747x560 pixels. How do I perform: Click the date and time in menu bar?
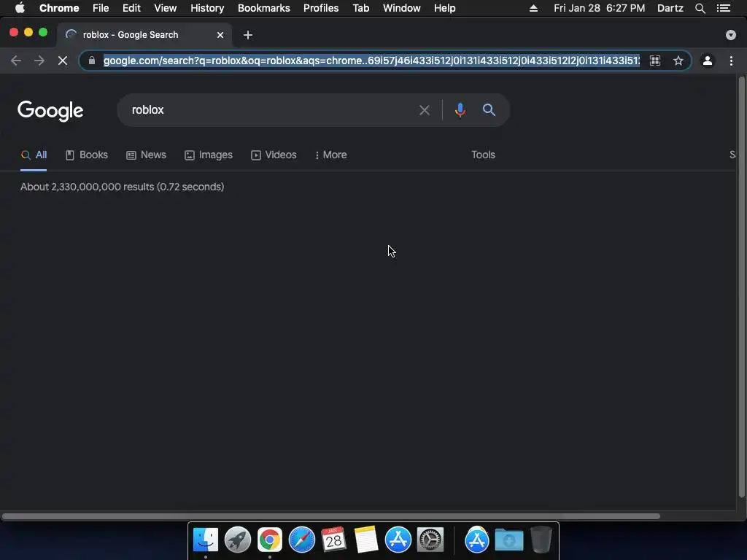pos(600,8)
